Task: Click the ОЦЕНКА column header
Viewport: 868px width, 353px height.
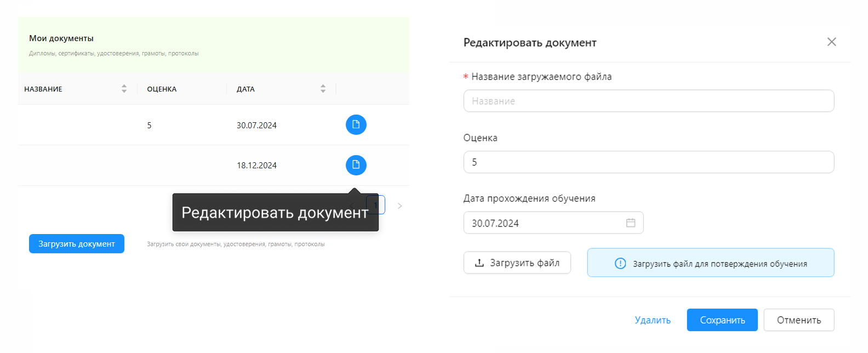Action: (x=162, y=89)
